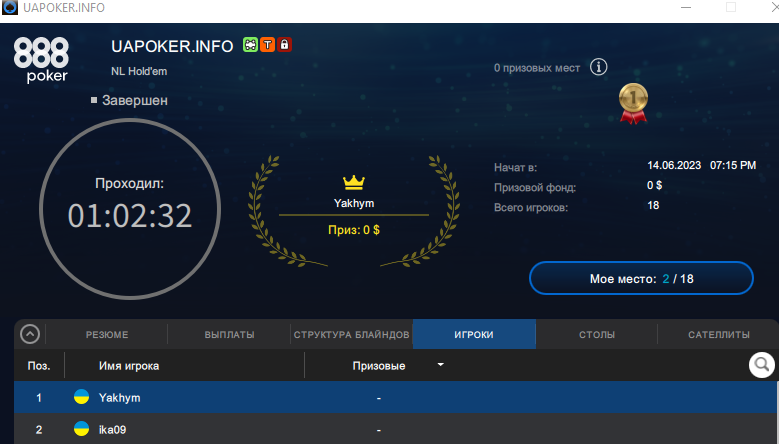Switch to the Выплаты tab
The image size is (779, 444).
[x=230, y=334]
